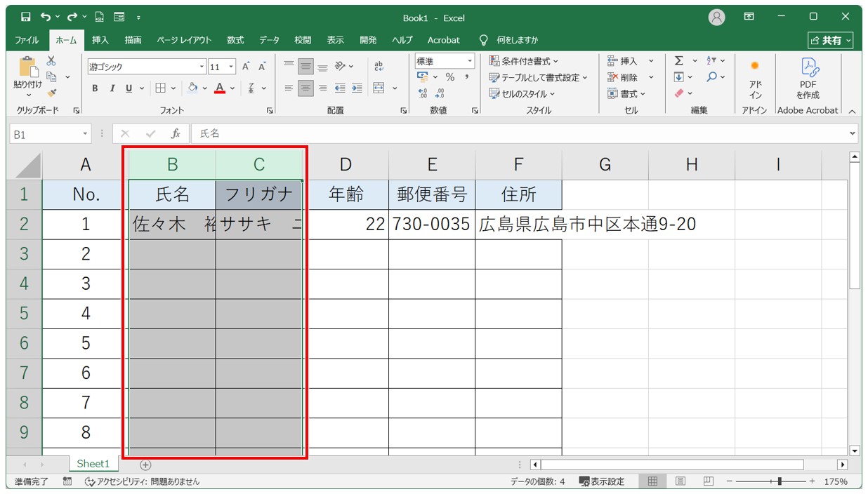Switch to the ページ レイアウト tab
The height and width of the screenshot is (494, 868).
point(184,40)
